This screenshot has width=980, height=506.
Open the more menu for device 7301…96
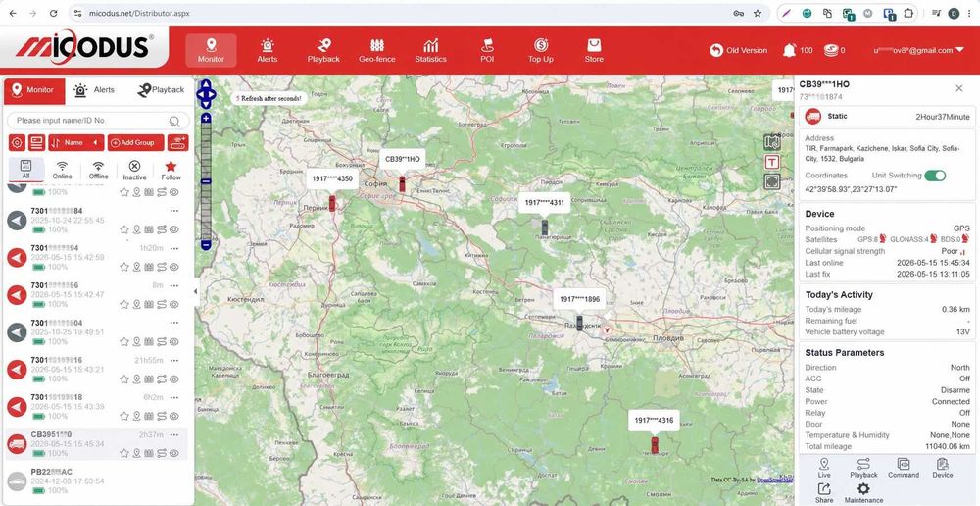point(174,285)
